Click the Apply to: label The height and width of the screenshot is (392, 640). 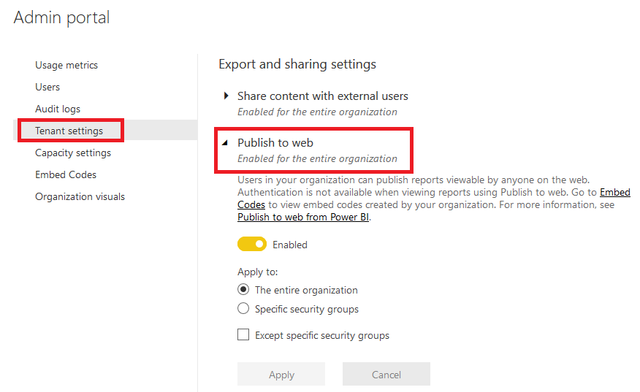258,272
